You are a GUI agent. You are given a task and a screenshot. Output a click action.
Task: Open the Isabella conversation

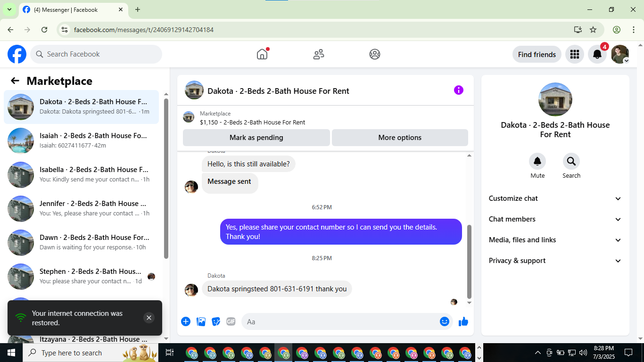[82, 175]
